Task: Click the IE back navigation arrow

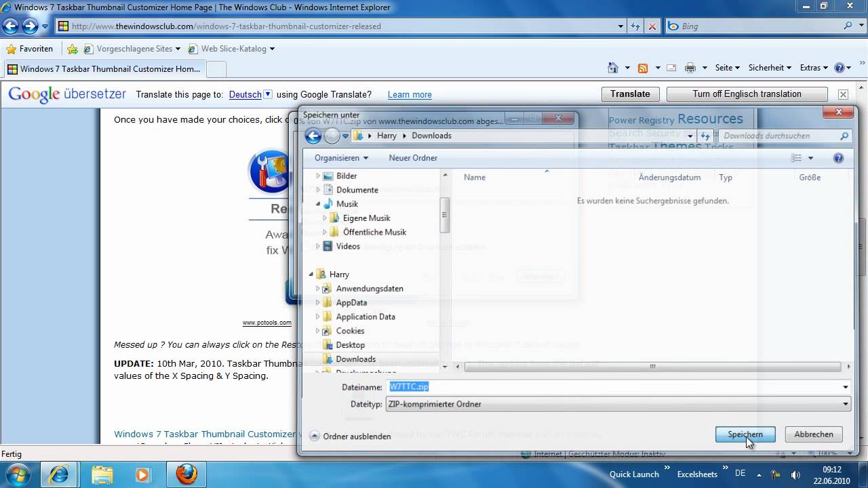Action: coord(10,26)
